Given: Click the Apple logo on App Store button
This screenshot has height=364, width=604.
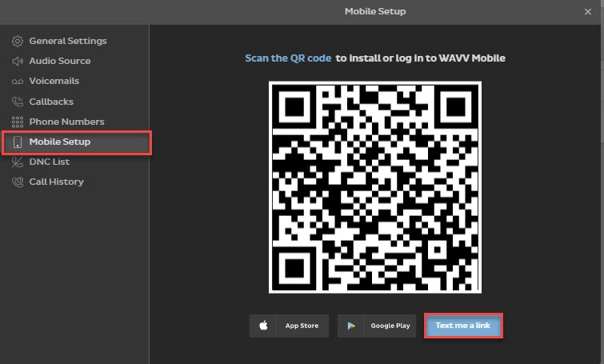Looking at the screenshot, I should (x=263, y=326).
